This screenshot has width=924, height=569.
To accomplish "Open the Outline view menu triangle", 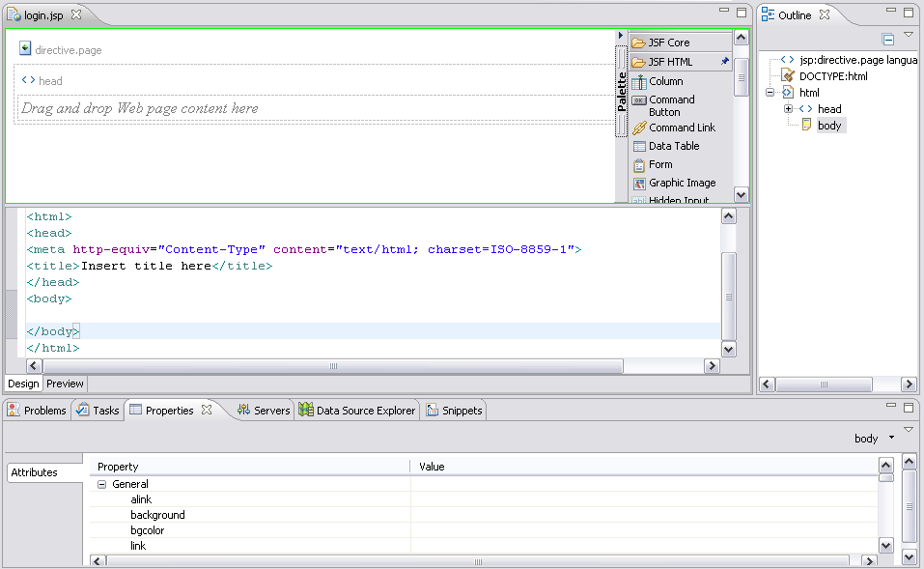I will 909,35.
